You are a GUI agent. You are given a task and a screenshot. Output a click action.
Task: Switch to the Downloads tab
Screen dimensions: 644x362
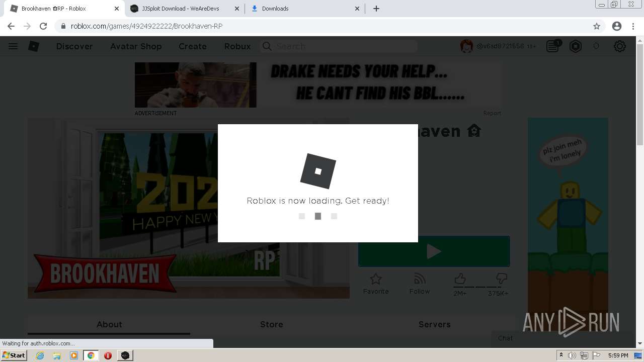click(x=305, y=9)
